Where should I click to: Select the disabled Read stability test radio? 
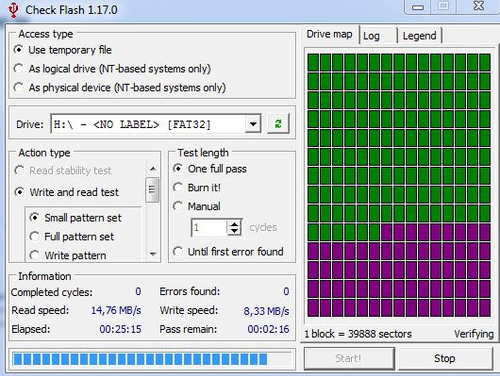coord(63,171)
